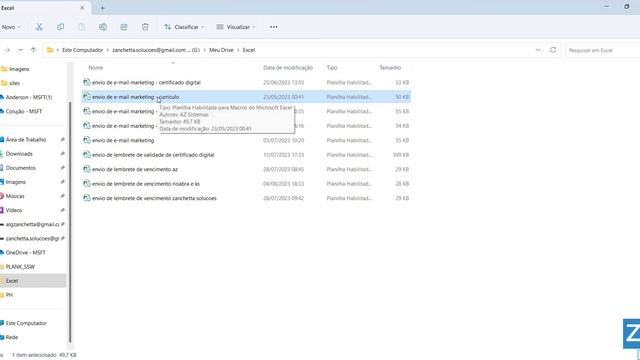Close the Excel tab
The width and height of the screenshot is (640, 360).
click(x=82, y=8)
